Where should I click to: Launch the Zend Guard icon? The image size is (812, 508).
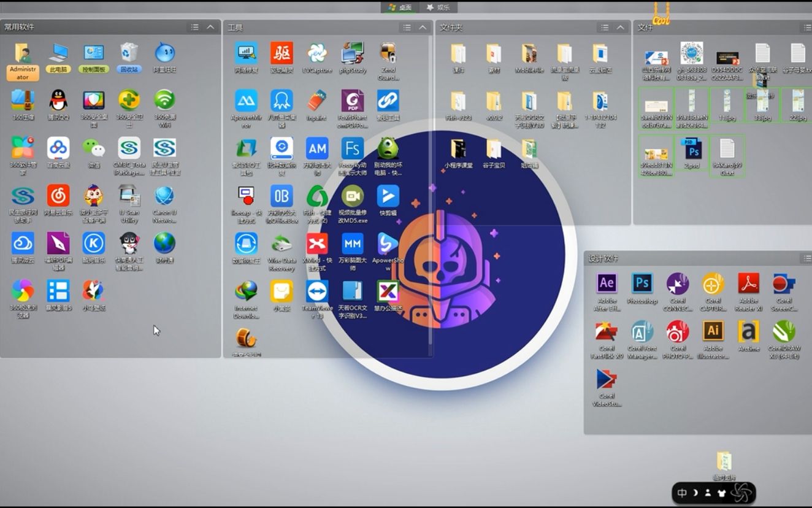(x=388, y=53)
